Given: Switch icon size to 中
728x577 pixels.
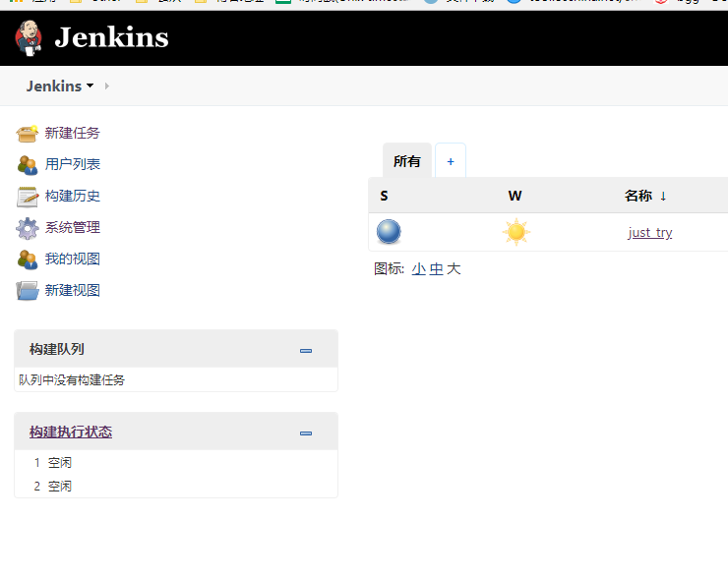Looking at the screenshot, I should [x=437, y=269].
